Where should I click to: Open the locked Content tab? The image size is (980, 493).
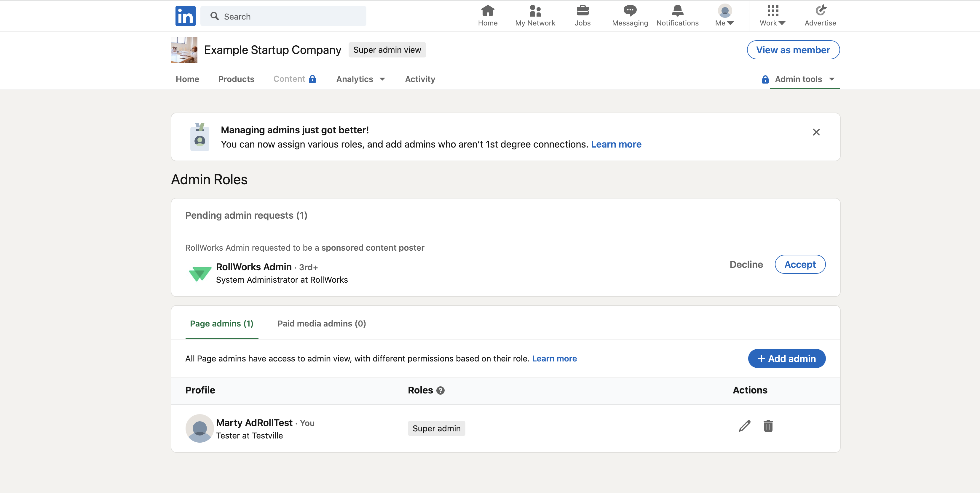[294, 79]
